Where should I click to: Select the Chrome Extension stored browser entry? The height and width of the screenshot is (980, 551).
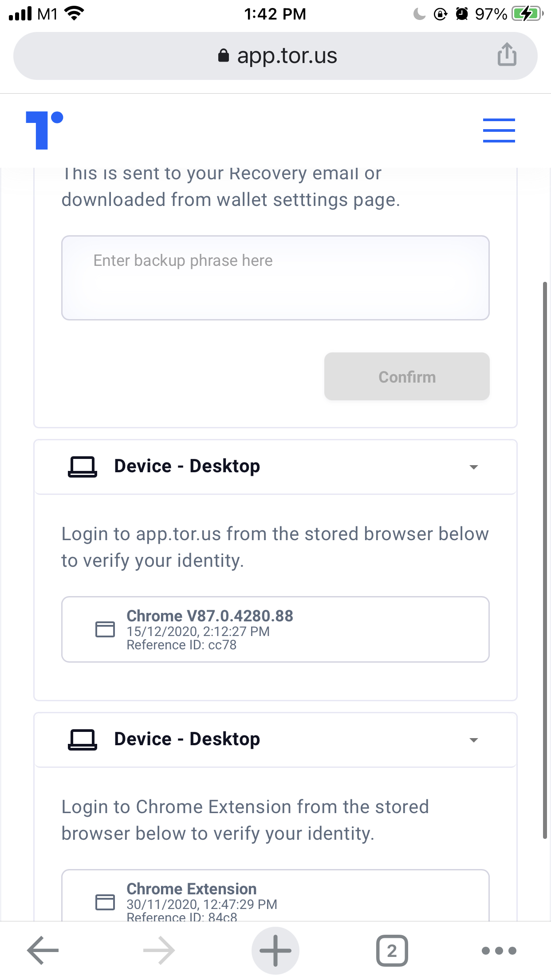275,901
